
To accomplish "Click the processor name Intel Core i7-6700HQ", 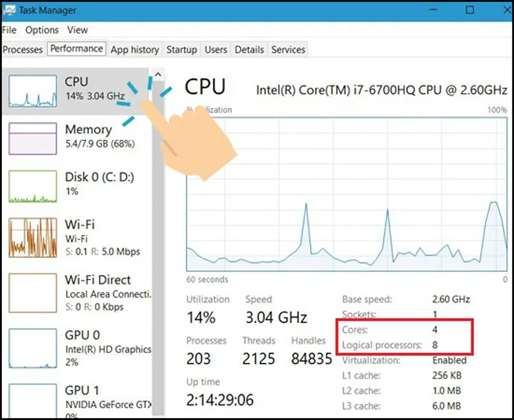I will [x=382, y=90].
